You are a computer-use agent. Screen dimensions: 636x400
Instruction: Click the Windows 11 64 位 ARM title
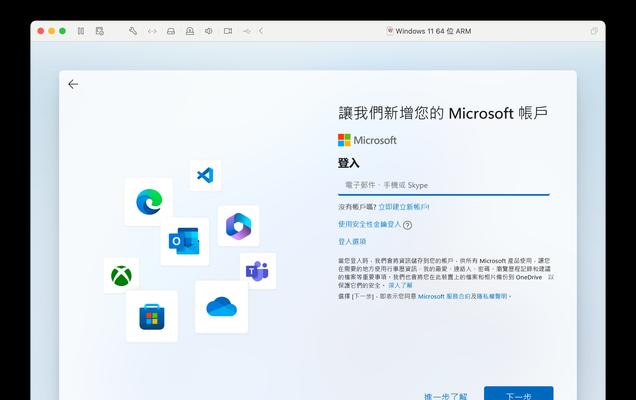[433, 31]
